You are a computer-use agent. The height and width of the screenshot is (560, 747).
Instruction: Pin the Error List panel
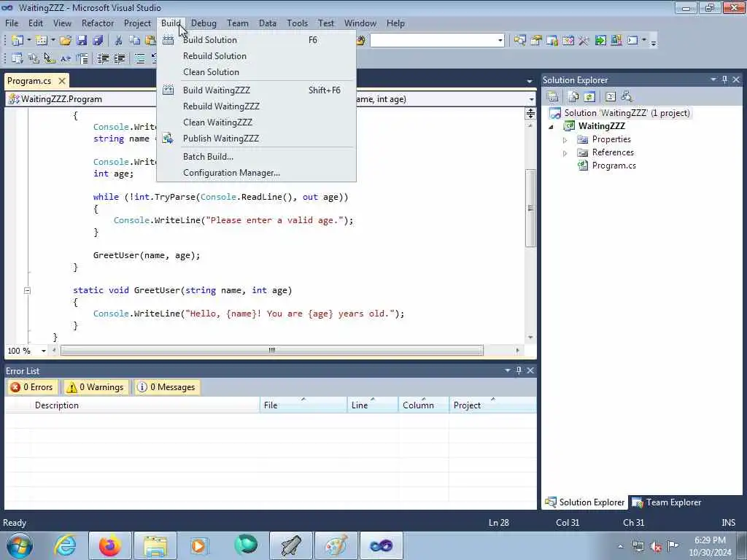point(519,370)
